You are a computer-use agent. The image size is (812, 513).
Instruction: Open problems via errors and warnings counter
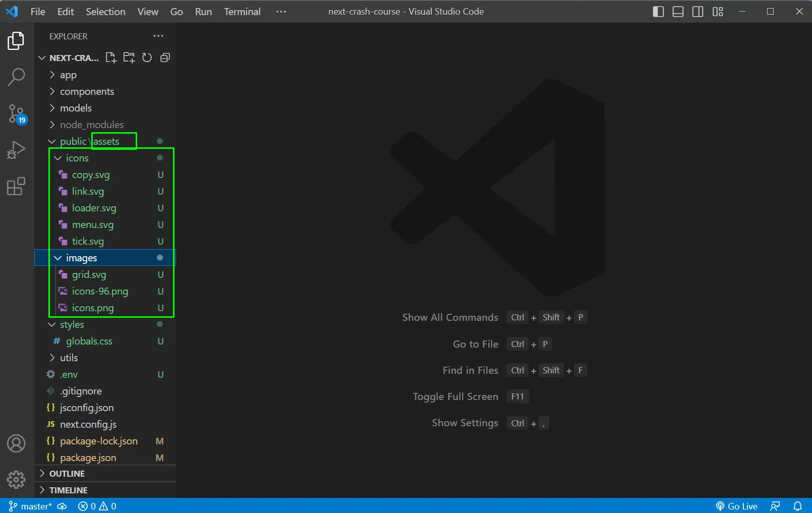point(97,506)
